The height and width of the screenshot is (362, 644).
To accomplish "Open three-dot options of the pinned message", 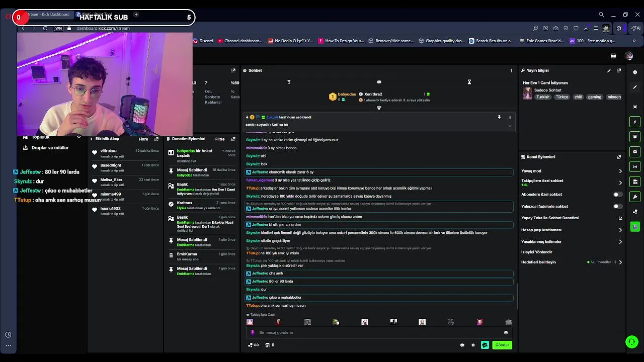I will 510,117.
